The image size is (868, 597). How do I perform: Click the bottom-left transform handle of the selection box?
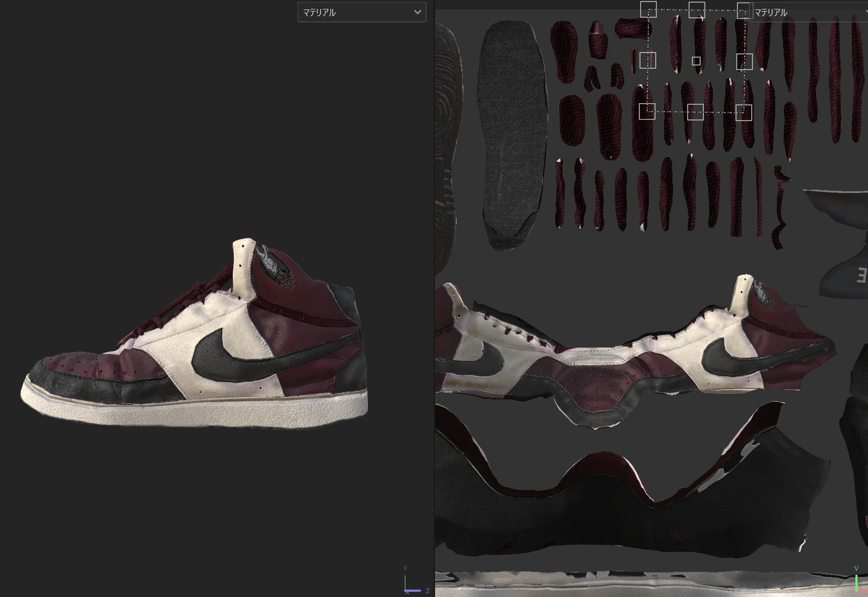[647, 111]
